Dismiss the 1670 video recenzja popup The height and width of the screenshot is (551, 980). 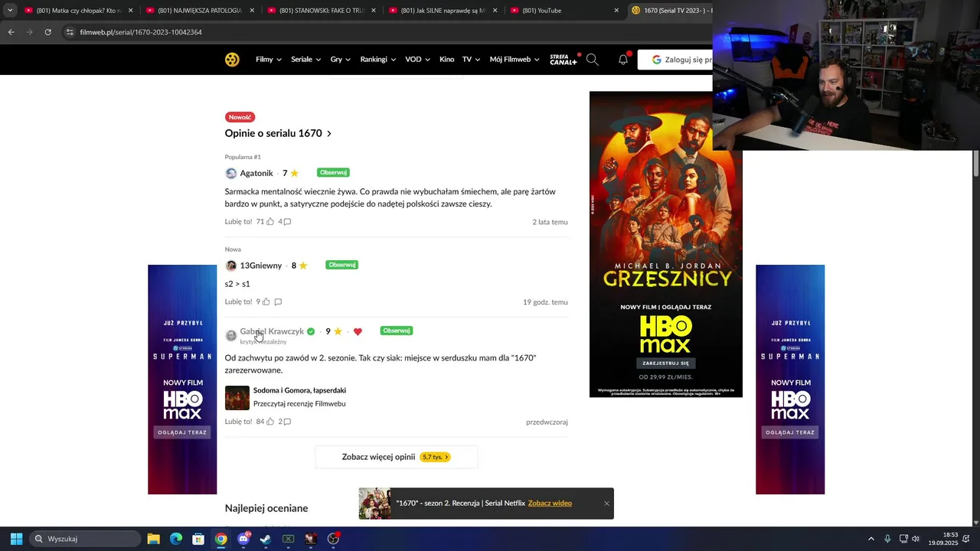[x=606, y=504]
